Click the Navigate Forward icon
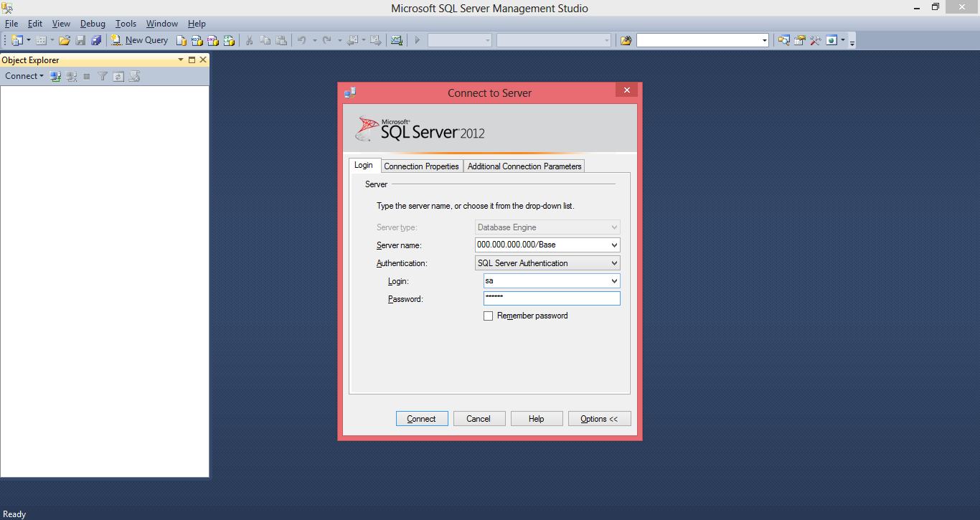 point(376,40)
